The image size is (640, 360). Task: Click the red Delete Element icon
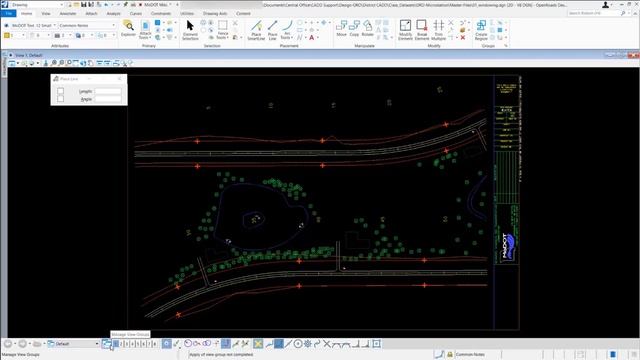click(x=463, y=38)
